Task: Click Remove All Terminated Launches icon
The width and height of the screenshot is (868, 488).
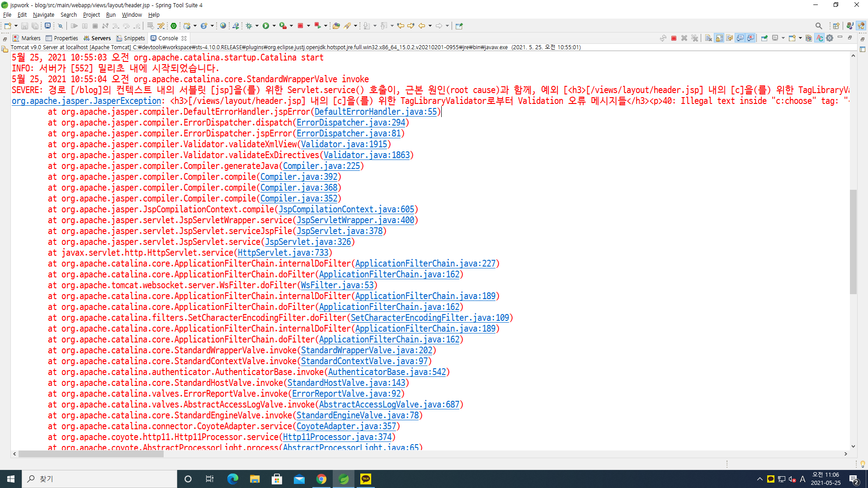Action: (x=695, y=38)
